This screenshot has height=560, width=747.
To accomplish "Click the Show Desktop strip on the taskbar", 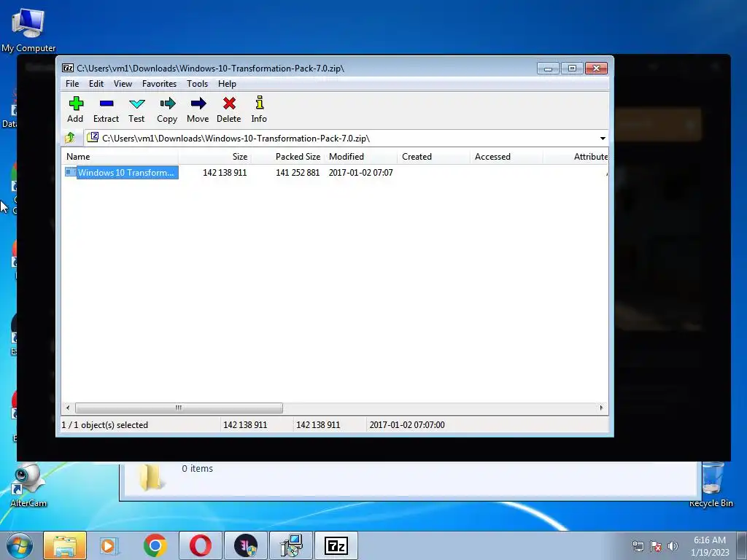I will 742,545.
